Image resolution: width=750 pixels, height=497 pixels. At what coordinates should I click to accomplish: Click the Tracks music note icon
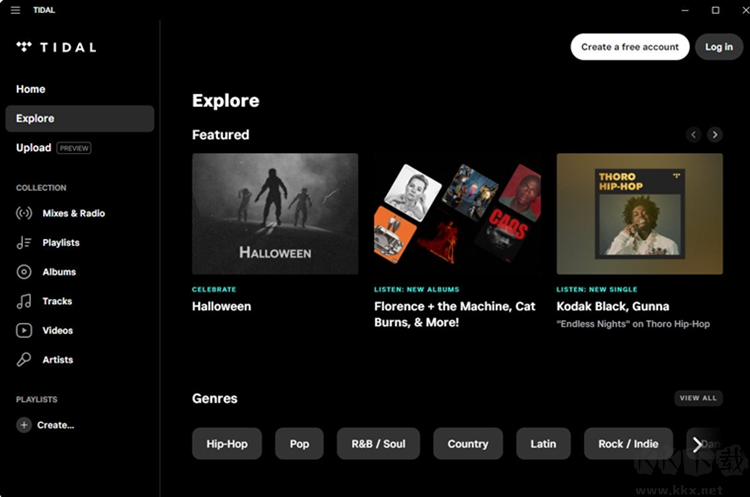coord(24,301)
